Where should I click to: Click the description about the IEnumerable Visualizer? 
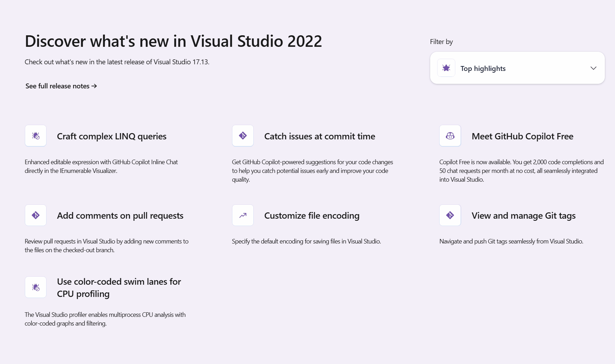tap(101, 166)
